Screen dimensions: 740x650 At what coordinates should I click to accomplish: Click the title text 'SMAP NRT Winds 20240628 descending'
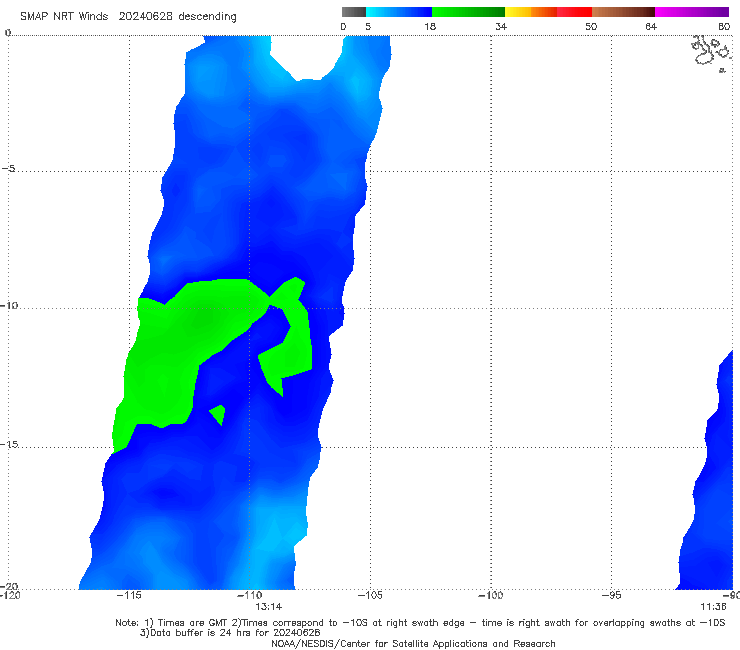[128, 17]
